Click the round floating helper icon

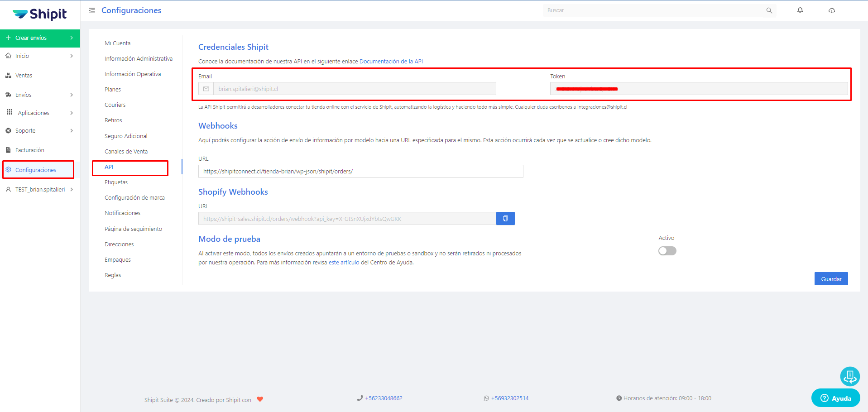click(850, 376)
